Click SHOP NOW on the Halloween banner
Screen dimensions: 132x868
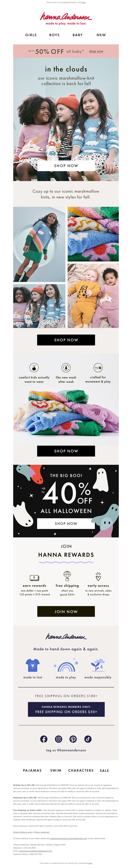pyautogui.click(x=66, y=523)
